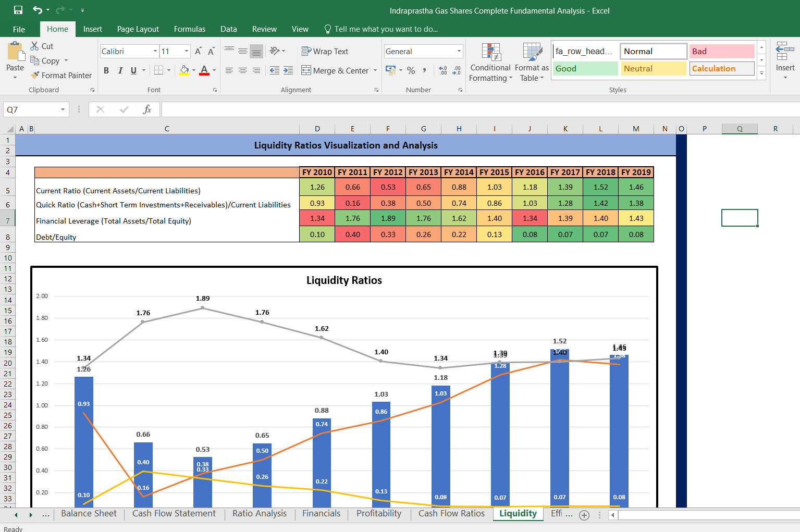The height and width of the screenshot is (532, 800).
Task: Open the Cash Flow Ratios sheet
Action: point(451,513)
